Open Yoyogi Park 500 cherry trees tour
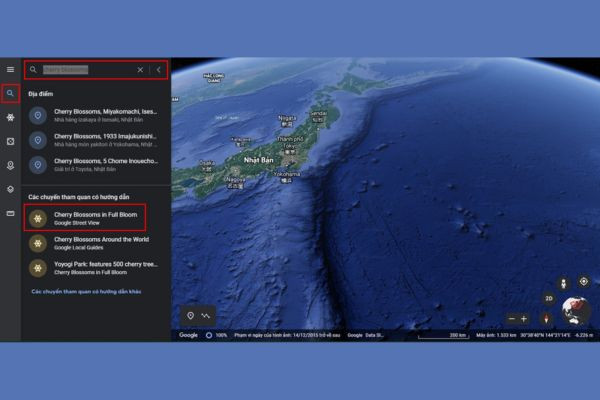This screenshot has width=600, height=400. pyautogui.click(x=96, y=268)
